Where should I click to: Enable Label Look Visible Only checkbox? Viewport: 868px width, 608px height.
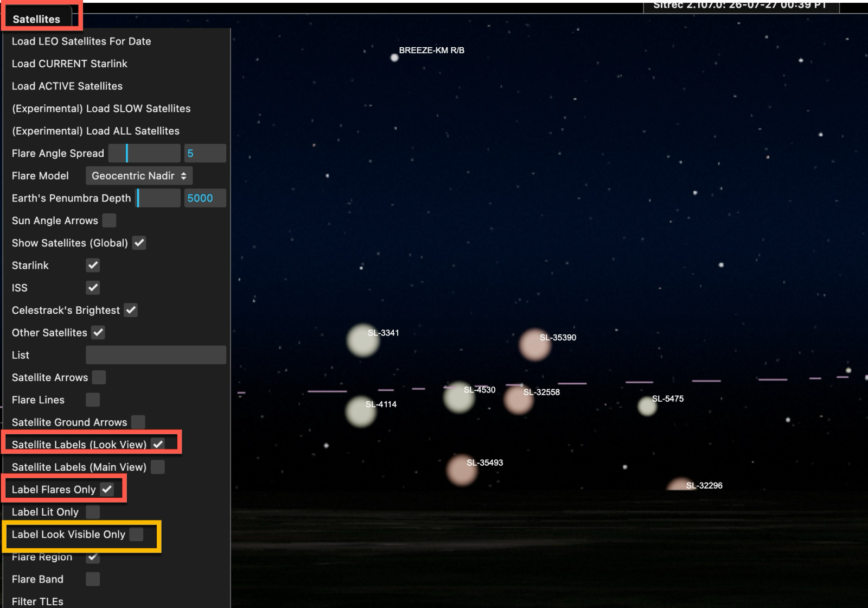(x=136, y=534)
